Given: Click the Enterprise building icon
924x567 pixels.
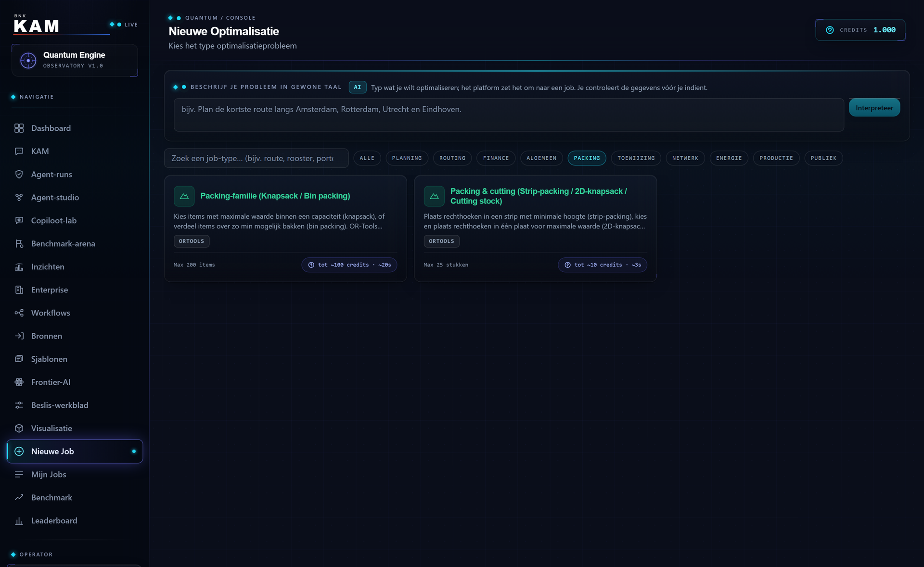Looking at the screenshot, I should coord(19,290).
